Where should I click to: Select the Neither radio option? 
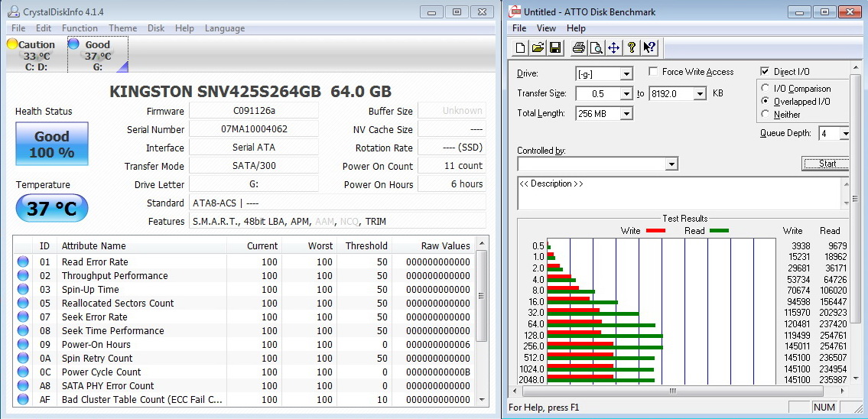[766, 115]
